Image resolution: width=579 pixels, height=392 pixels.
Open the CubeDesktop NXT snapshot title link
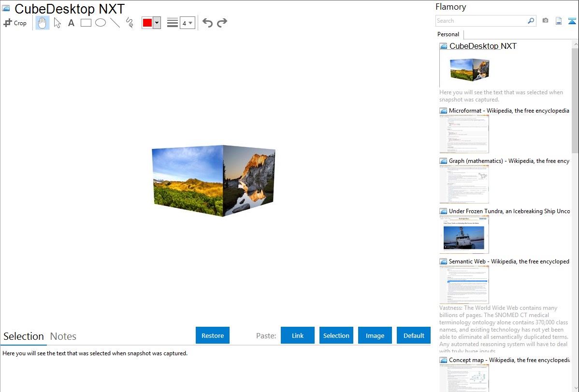tap(483, 46)
